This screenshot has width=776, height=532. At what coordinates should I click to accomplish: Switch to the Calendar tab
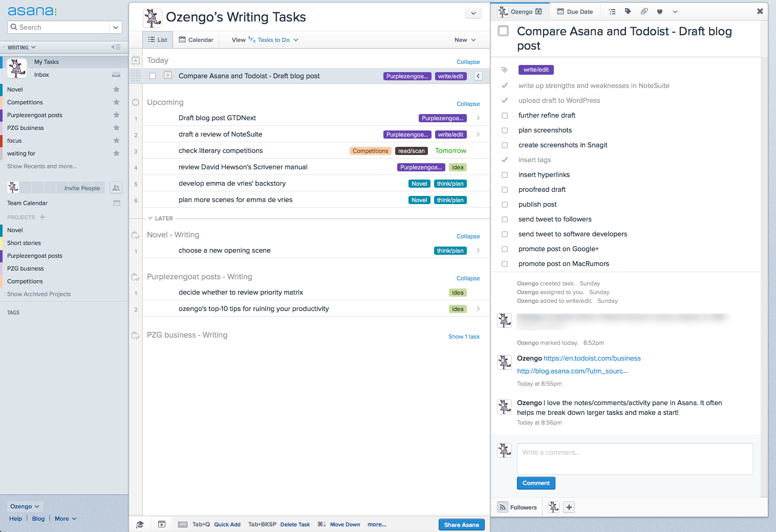tap(196, 40)
